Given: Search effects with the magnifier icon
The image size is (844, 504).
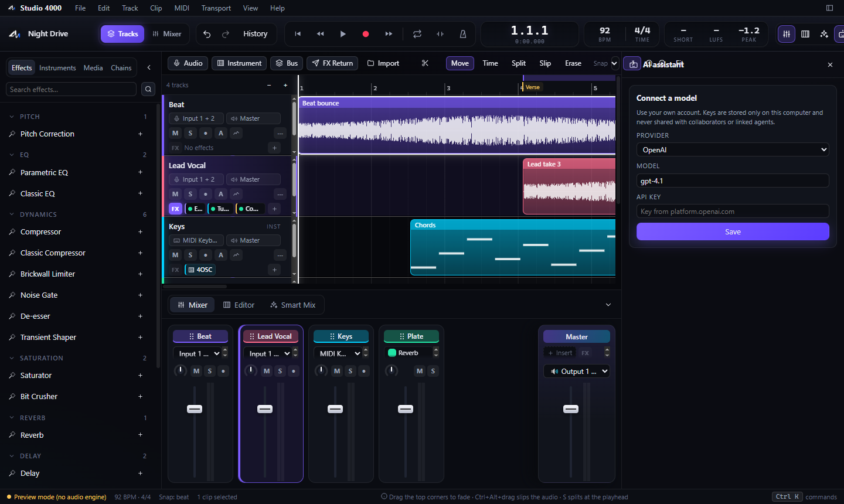Looking at the screenshot, I should (x=148, y=89).
